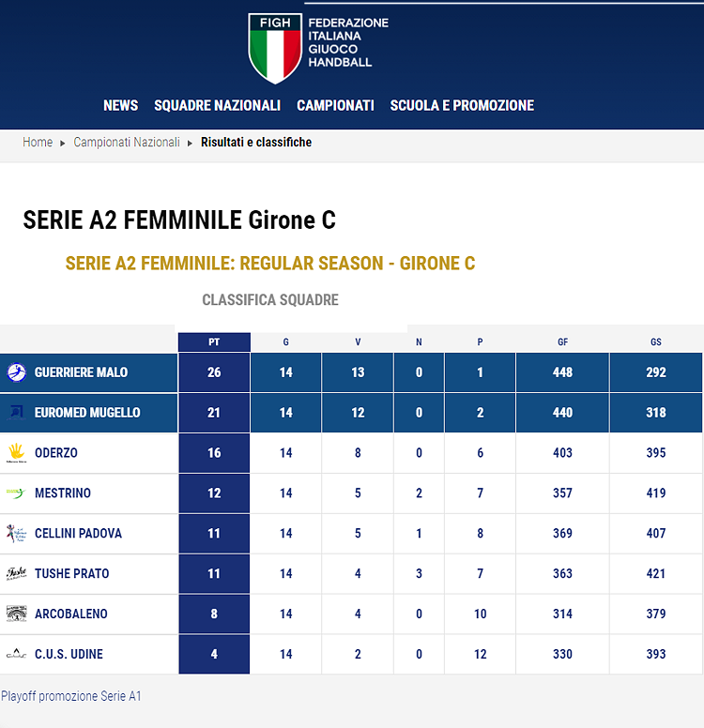Open the SQUADRE NAZIONALI menu
Image resolution: width=704 pixels, height=728 pixels.
(218, 105)
